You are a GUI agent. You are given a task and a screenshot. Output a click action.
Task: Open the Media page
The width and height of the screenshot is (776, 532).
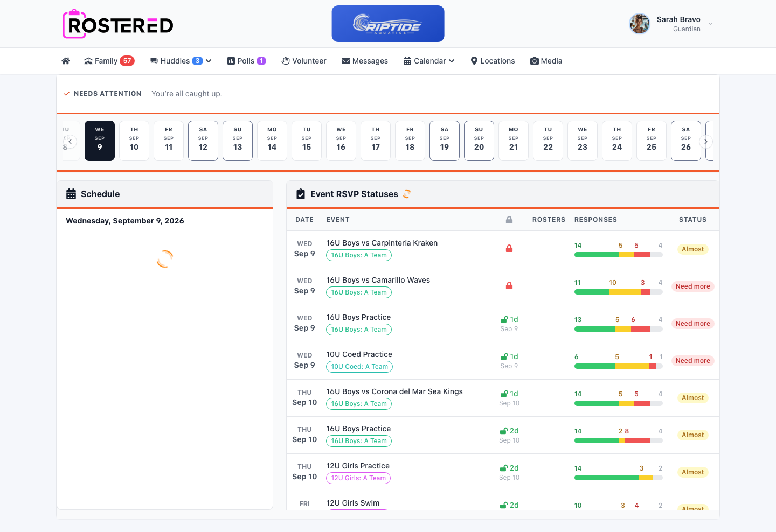point(546,61)
